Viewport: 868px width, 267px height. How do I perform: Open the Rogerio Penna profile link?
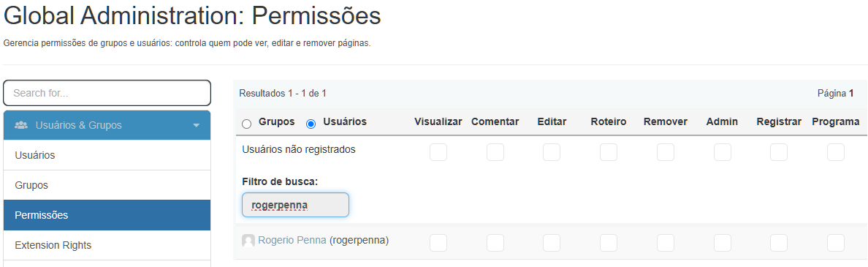tap(292, 241)
